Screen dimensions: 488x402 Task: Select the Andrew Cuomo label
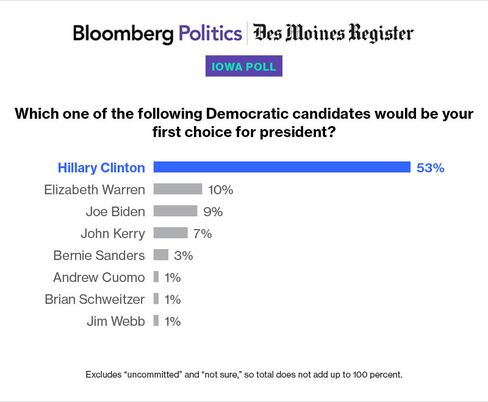coord(99,277)
